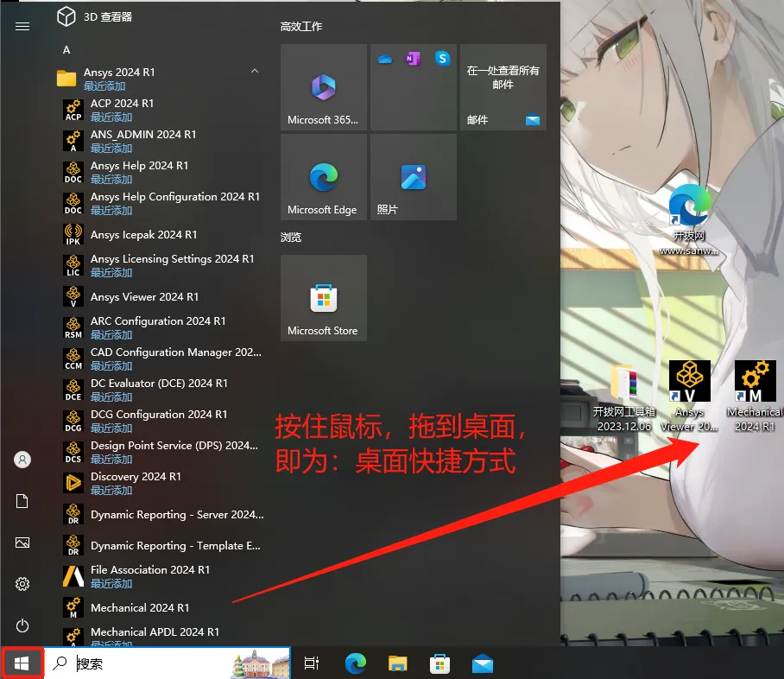Image resolution: width=784 pixels, height=679 pixels.
Task: Click the 高效工作 tile group header
Action: pyautogui.click(x=301, y=27)
